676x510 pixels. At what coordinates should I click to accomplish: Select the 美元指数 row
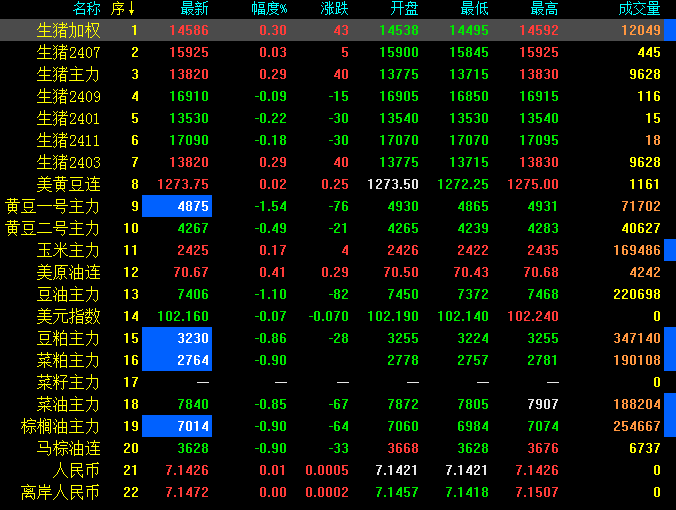(x=338, y=316)
